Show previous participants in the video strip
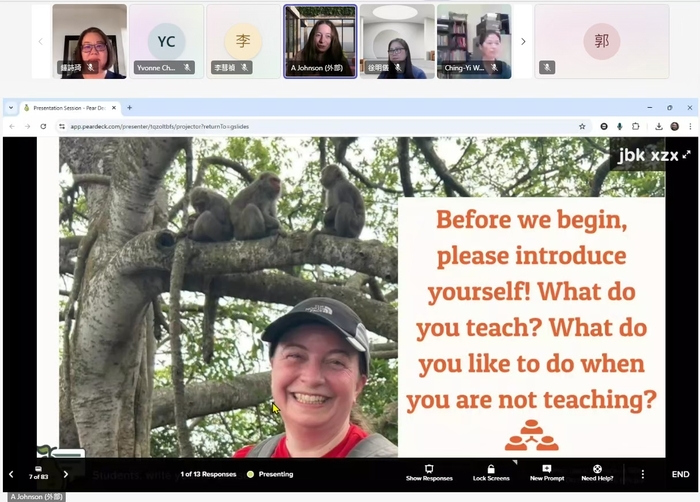The image size is (700, 502). click(41, 42)
